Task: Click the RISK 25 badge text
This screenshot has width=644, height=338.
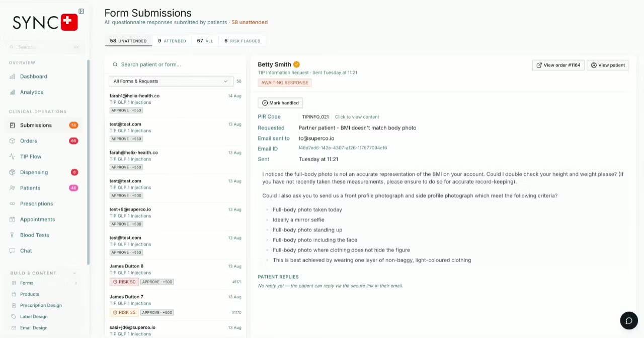Action: tap(127, 313)
